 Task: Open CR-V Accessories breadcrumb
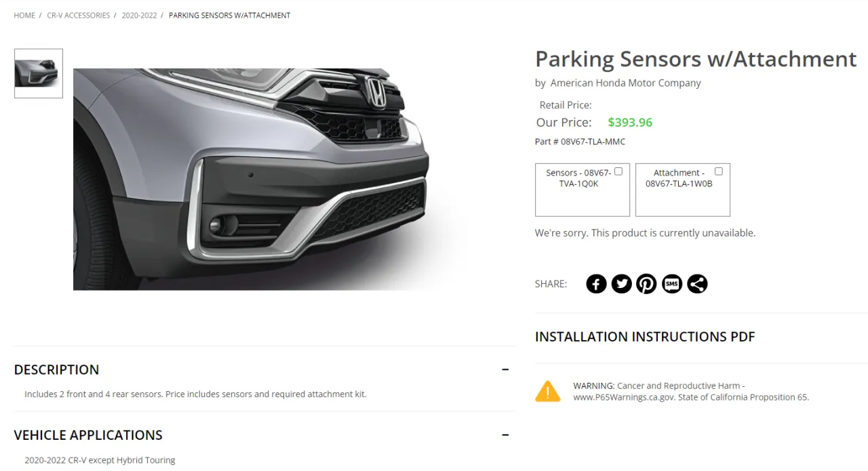click(x=78, y=16)
